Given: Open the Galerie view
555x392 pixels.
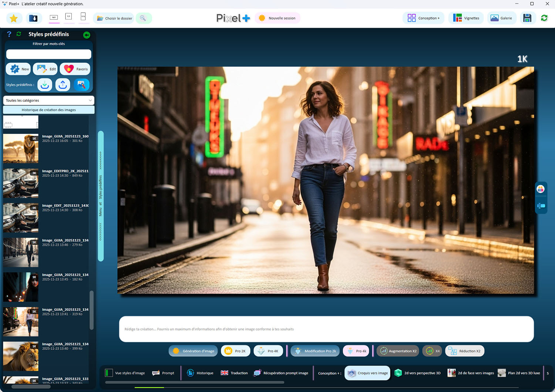Looking at the screenshot, I should click(x=501, y=18).
